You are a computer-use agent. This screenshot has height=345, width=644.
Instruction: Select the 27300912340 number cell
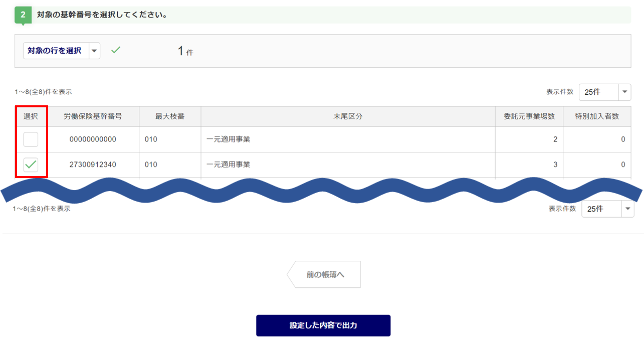[x=93, y=164]
